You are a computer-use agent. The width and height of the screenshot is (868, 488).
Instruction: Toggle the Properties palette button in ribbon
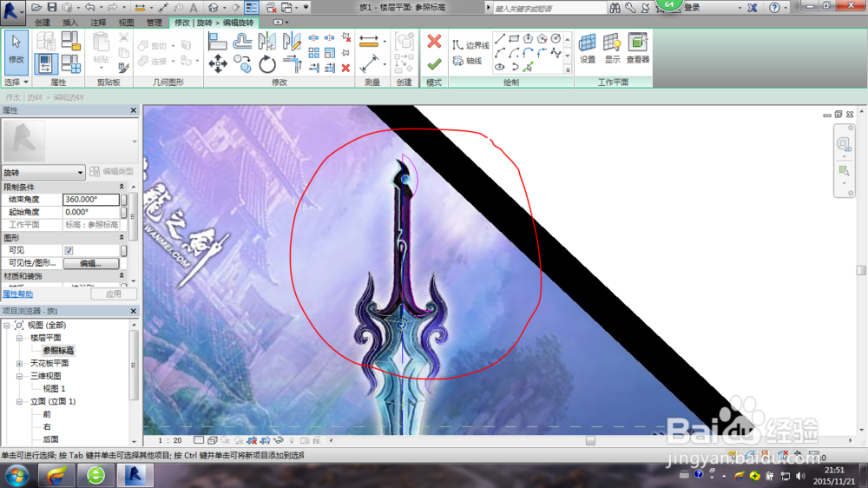(45, 64)
